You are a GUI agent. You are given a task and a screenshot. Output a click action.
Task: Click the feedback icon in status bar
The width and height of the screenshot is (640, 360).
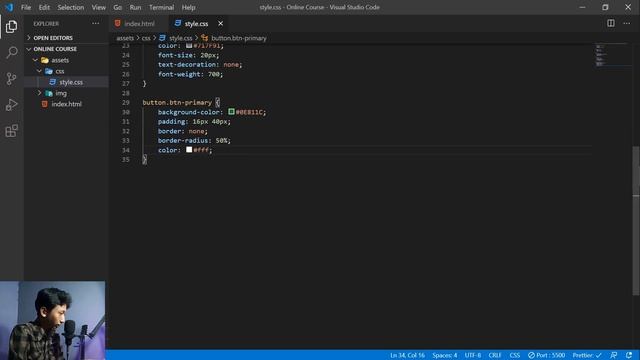[x=613, y=355]
